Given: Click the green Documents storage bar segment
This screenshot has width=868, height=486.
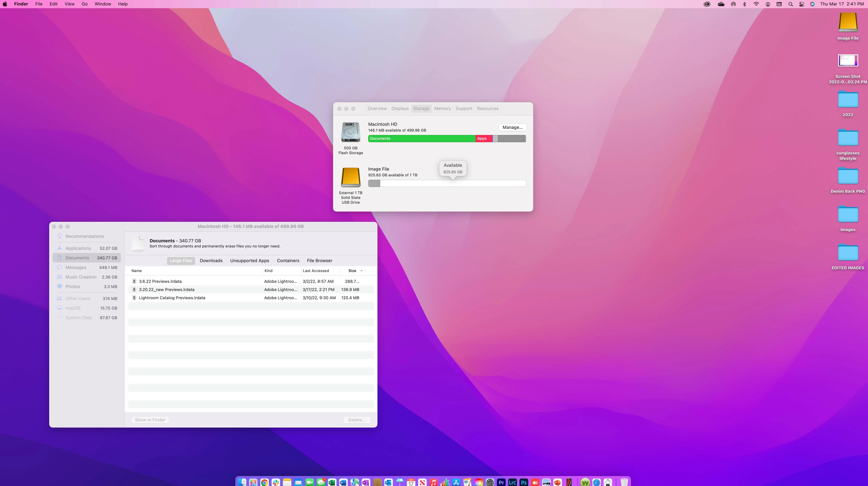Looking at the screenshot, I should (421, 139).
